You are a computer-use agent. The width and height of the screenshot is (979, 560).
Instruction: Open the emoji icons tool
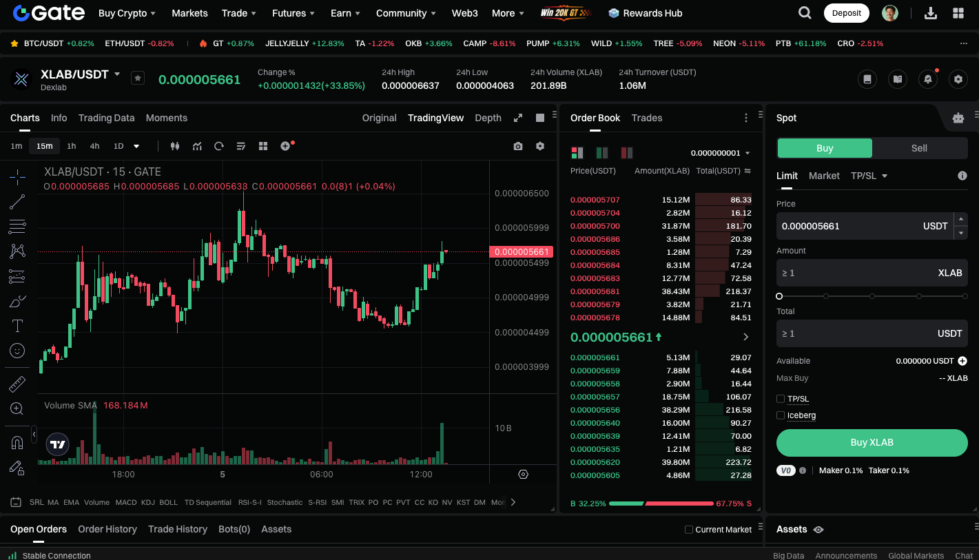point(17,351)
